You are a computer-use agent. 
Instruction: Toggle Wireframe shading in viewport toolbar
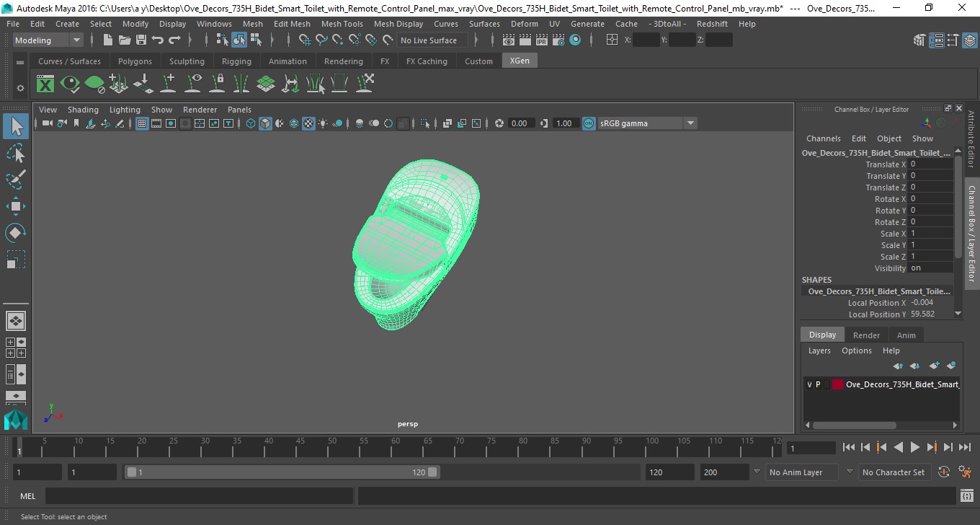(x=251, y=123)
